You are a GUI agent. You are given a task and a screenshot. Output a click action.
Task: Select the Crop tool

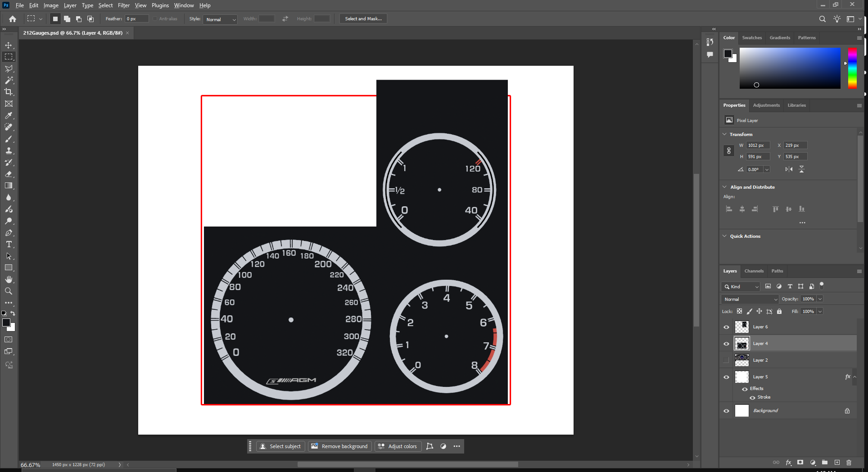pos(9,92)
